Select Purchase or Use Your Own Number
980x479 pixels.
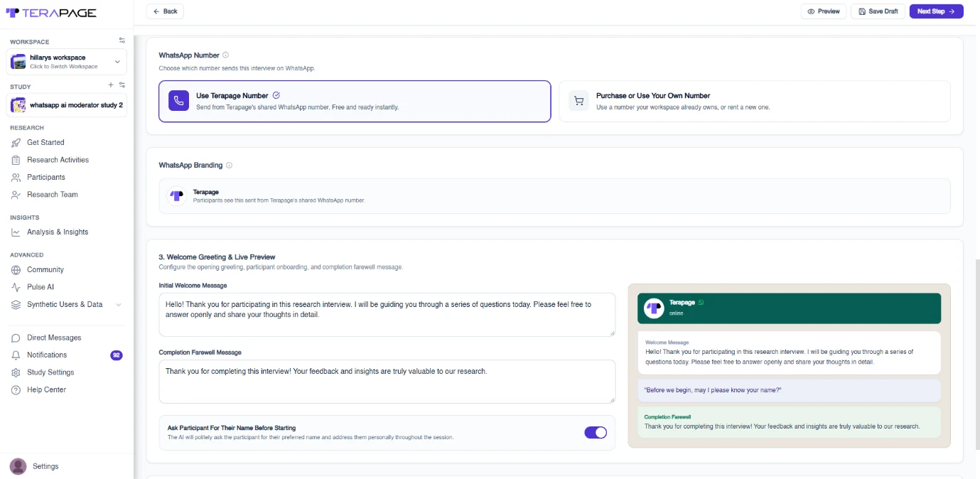(x=755, y=102)
